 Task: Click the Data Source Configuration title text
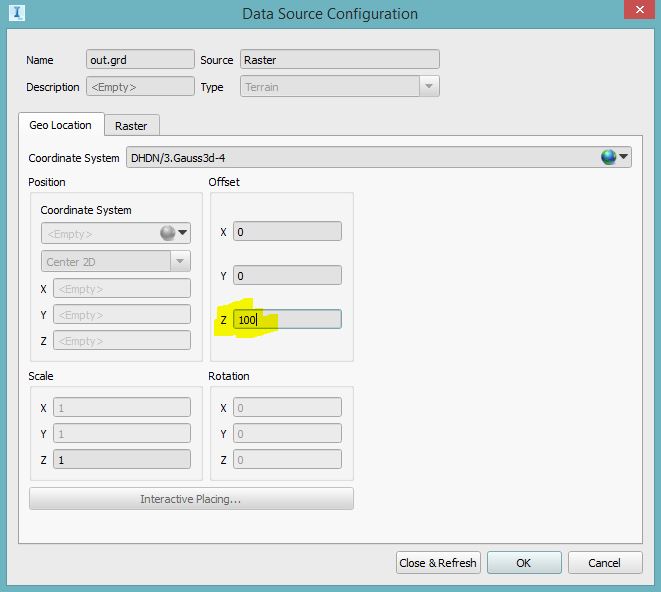pos(330,13)
